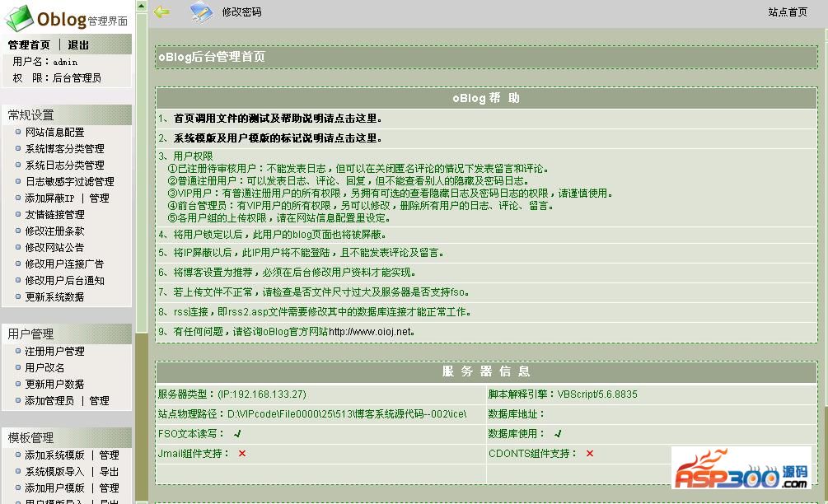Viewport: 828px width, 504px height.
Task: Click 添加屏蔽IP link
Action: click(x=49, y=198)
